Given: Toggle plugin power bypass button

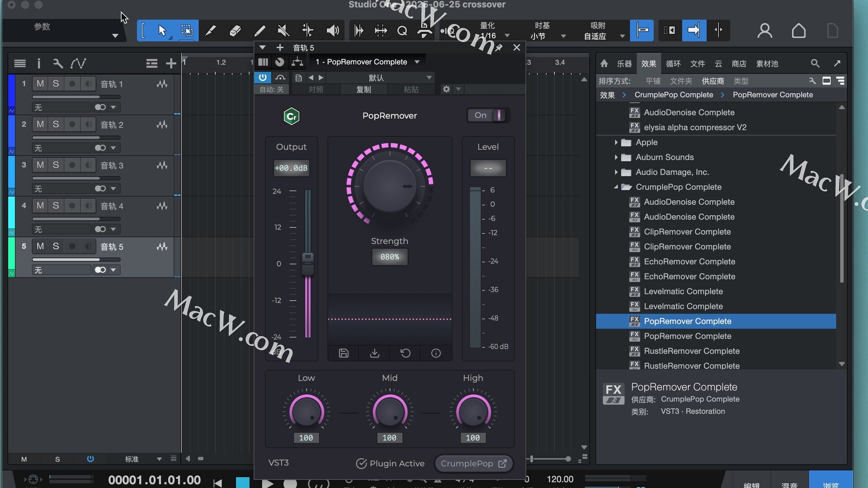Looking at the screenshot, I should click(263, 77).
